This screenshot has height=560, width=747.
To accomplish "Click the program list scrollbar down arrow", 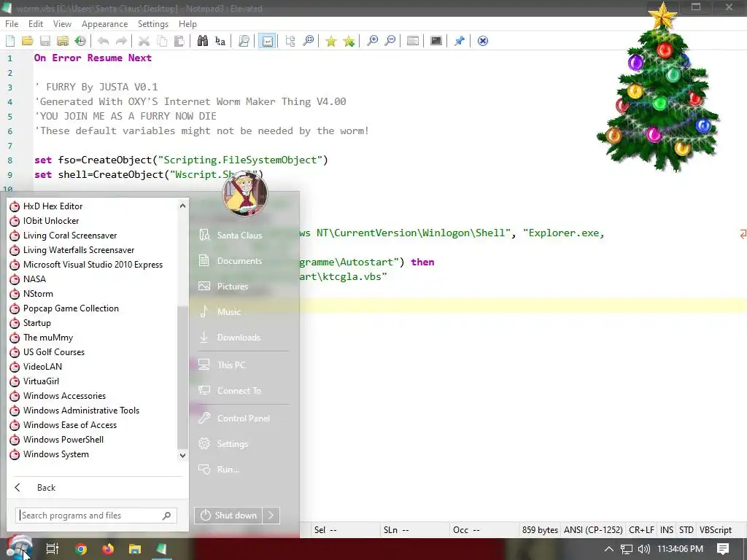I will click(x=182, y=455).
